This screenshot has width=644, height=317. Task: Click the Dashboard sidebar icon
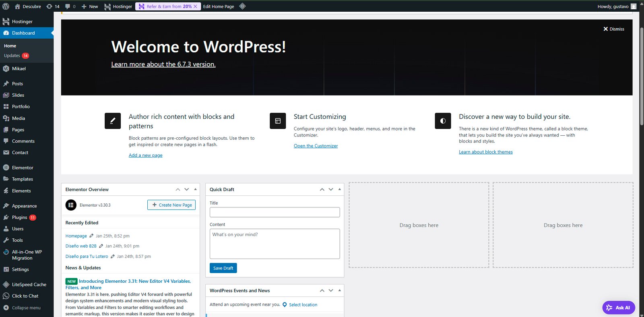[x=6, y=33]
